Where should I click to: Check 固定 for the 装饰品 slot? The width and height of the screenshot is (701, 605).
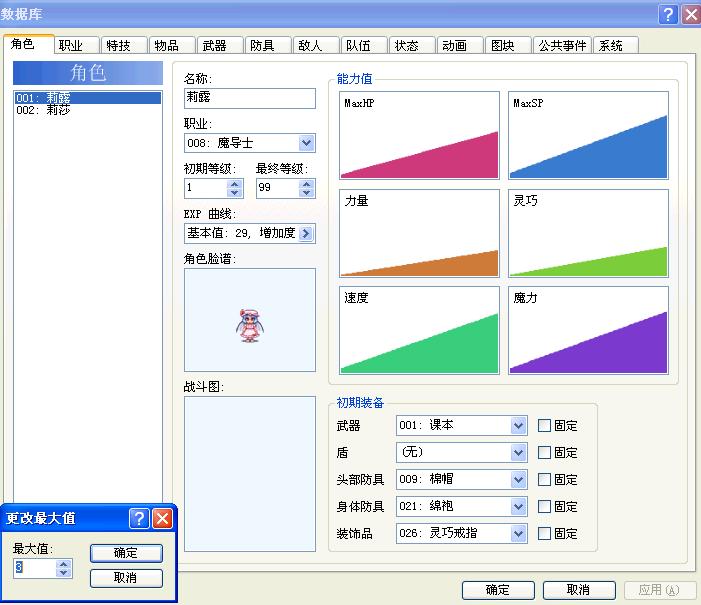(544, 533)
